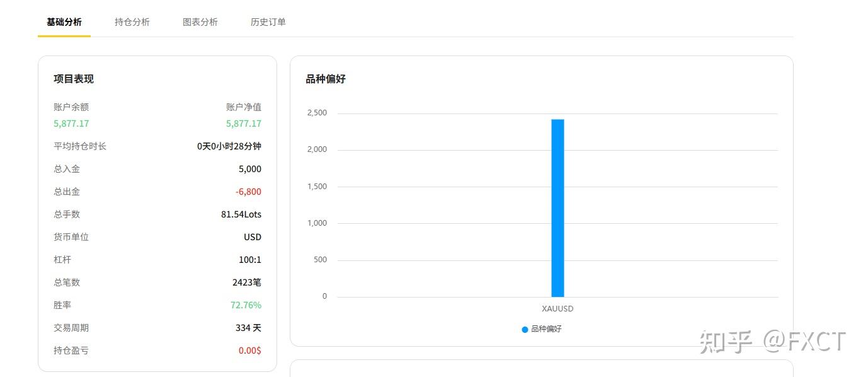Click the 1,500 y-axis tick label

(317, 187)
